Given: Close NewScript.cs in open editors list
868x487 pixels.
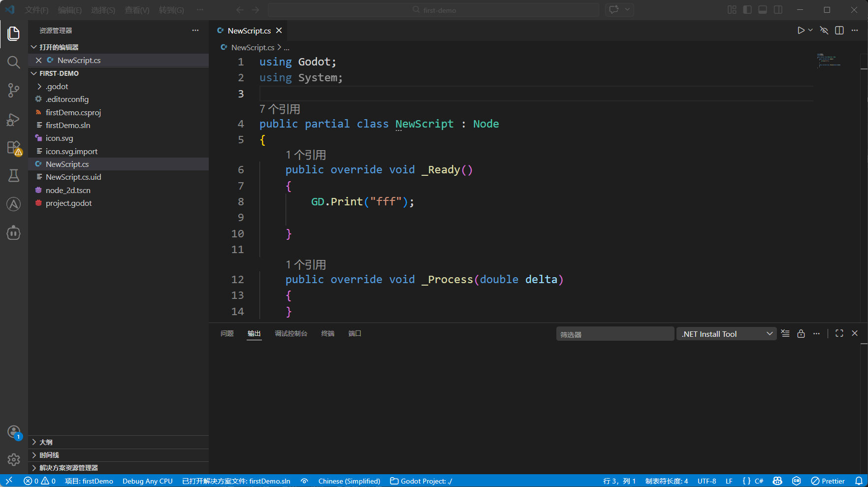Looking at the screenshot, I should 38,60.
